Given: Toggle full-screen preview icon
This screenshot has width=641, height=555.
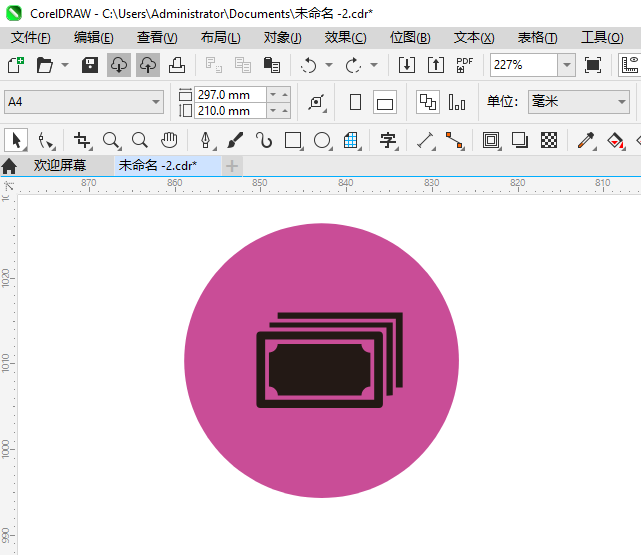Looking at the screenshot, I should click(593, 65).
